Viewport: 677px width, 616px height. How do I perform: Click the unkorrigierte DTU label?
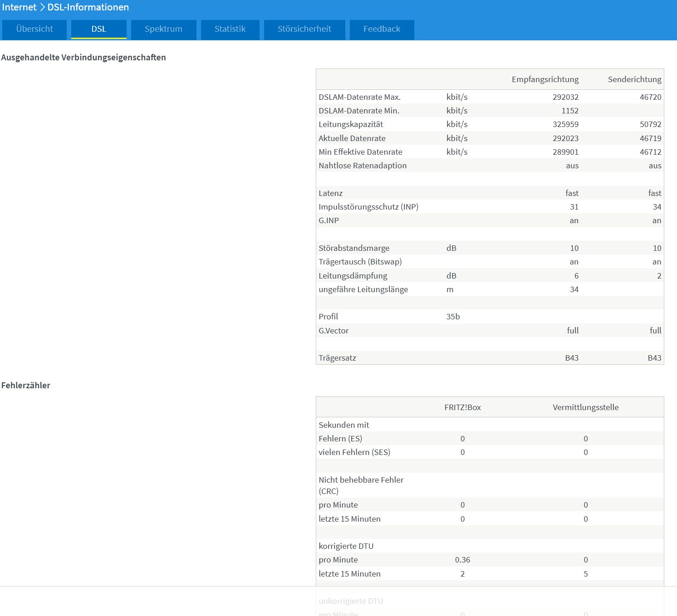351,601
